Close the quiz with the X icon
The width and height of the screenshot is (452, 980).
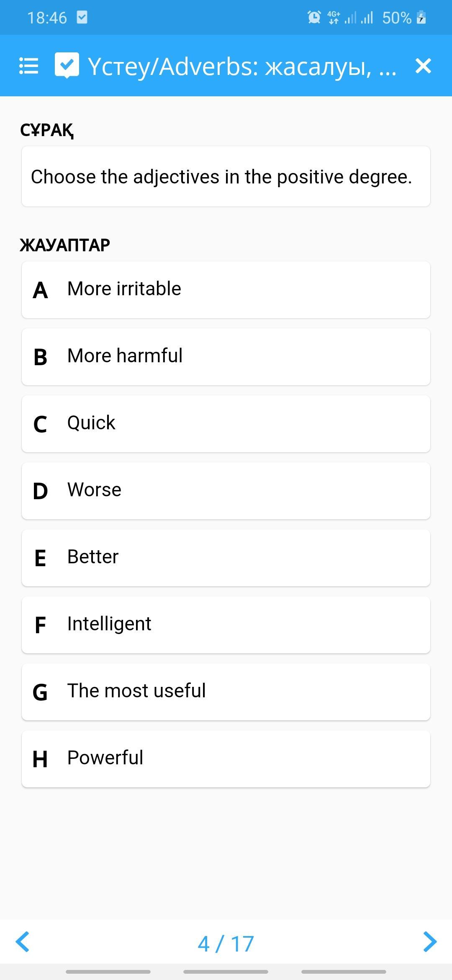click(x=423, y=66)
